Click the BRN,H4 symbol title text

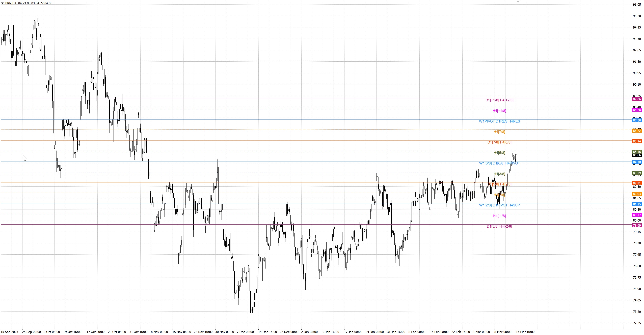click(11, 3)
